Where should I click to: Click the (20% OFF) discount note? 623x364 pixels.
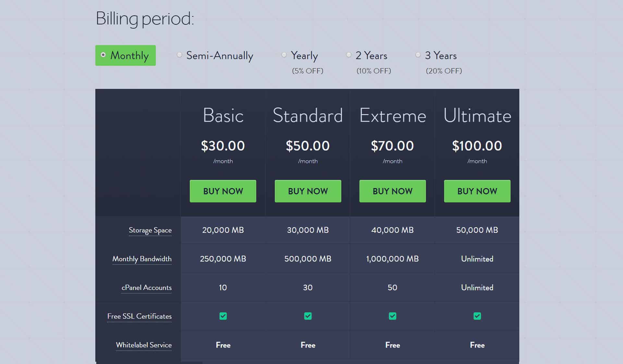444,71
